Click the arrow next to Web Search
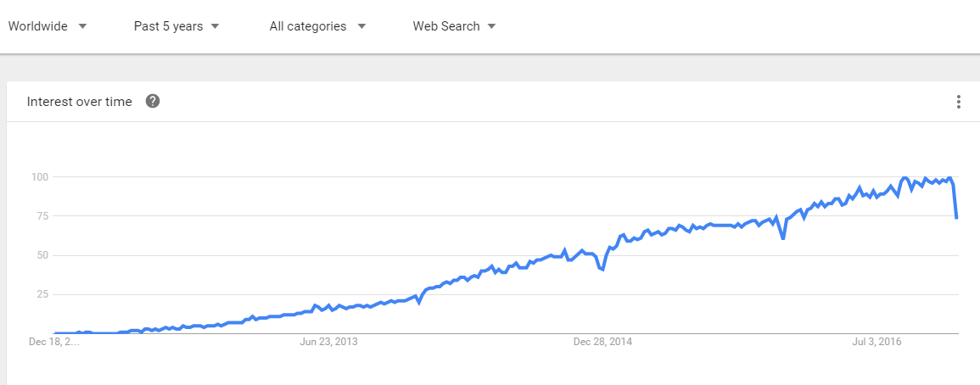980x385 pixels. pyautogui.click(x=491, y=26)
